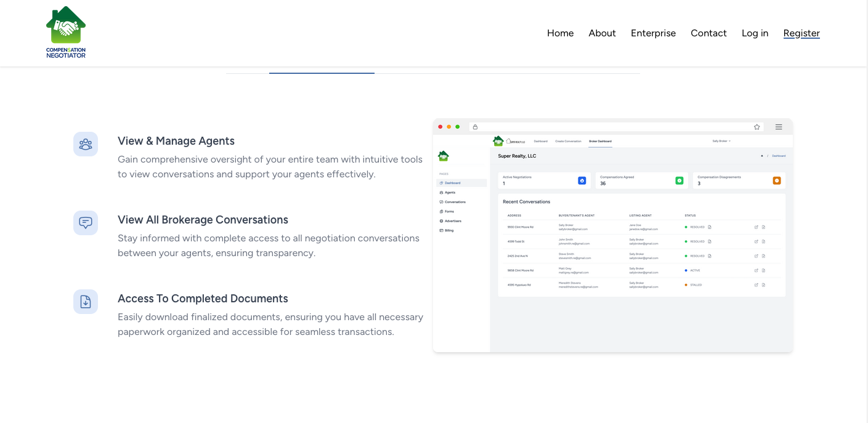Image resolution: width=868 pixels, height=423 pixels.
Task: Click the orange Compensation Disagreements icon
Action: (777, 180)
